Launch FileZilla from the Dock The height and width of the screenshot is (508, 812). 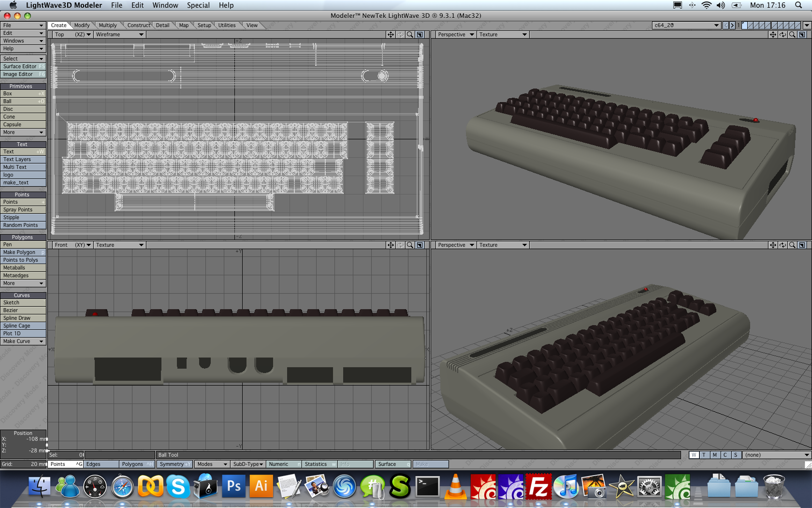pyautogui.click(x=539, y=486)
